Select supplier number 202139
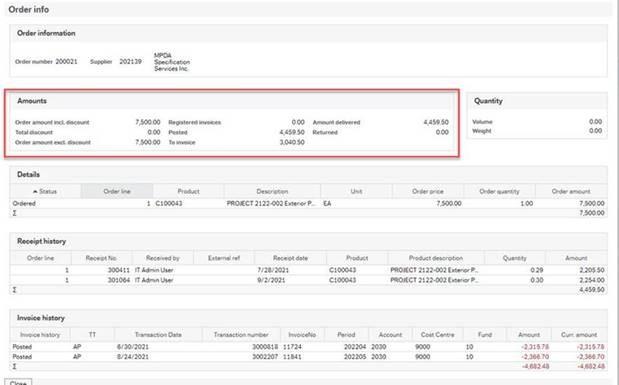Image resolution: width=619 pixels, height=385 pixels. (x=131, y=62)
